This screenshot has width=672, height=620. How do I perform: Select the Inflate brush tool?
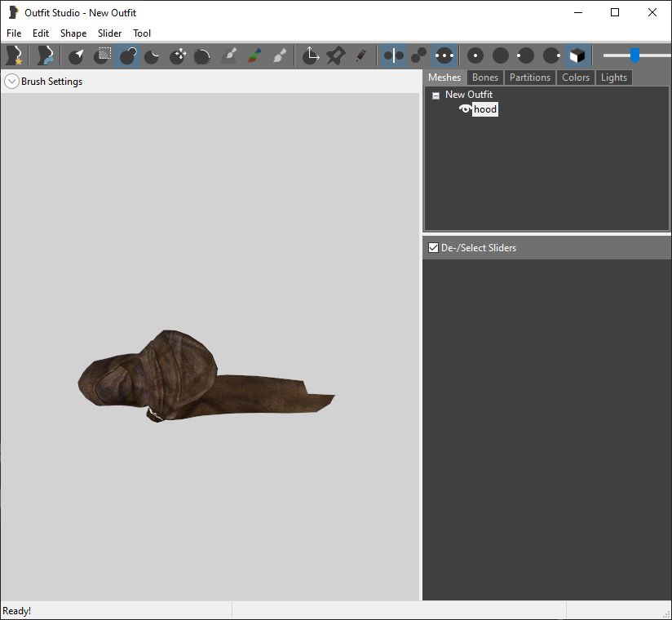point(127,55)
